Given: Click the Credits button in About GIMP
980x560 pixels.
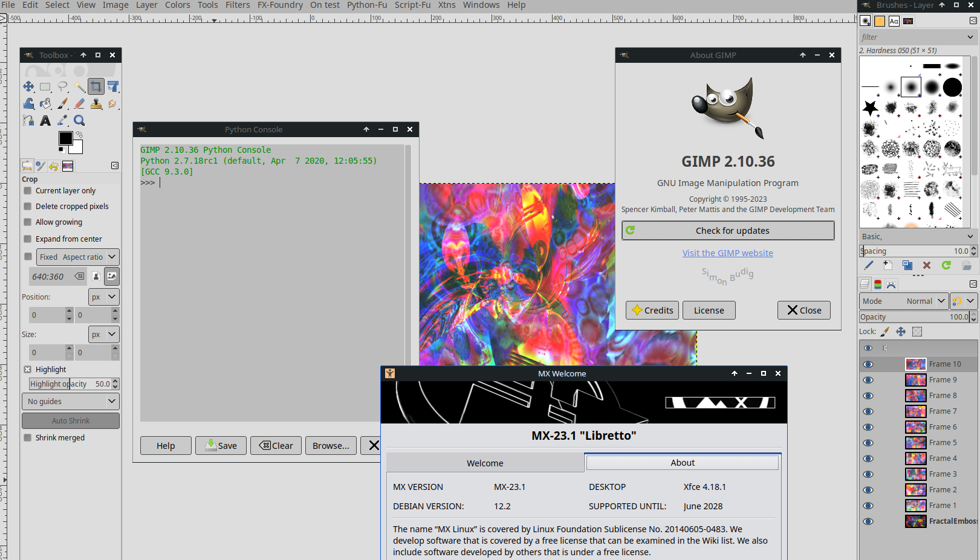Looking at the screenshot, I should (x=652, y=310).
